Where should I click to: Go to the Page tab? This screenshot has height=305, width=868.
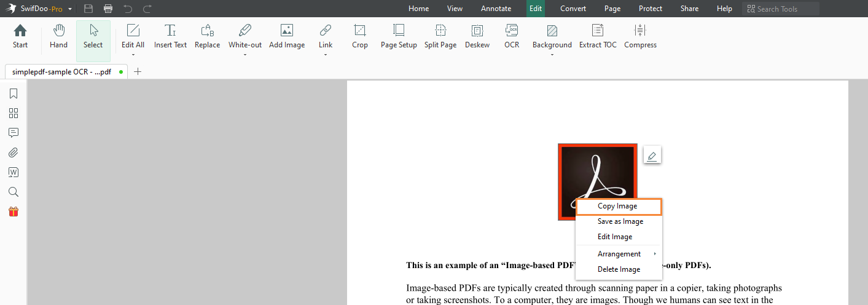coord(612,9)
